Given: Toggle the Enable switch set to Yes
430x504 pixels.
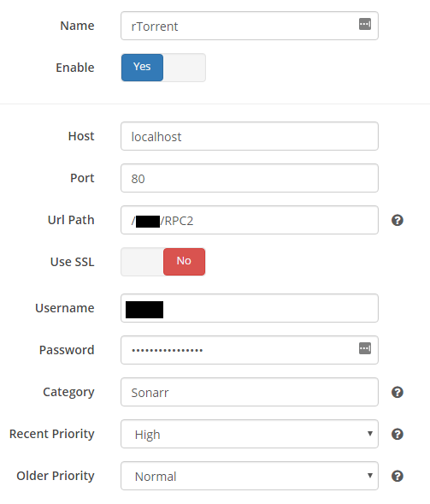Looking at the screenshot, I should [x=163, y=68].
